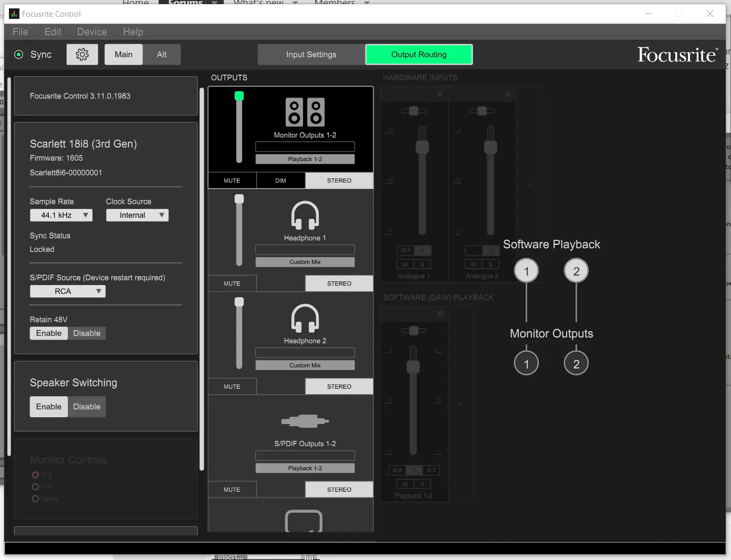Click the Focusrite Control app icon in title bar
This screenshot has width=731, height=560.
coord(14,14)
